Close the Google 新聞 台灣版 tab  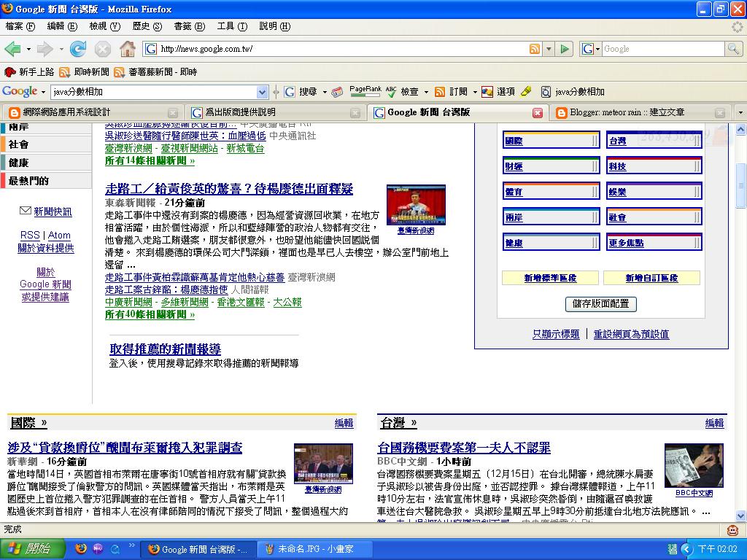538,112
